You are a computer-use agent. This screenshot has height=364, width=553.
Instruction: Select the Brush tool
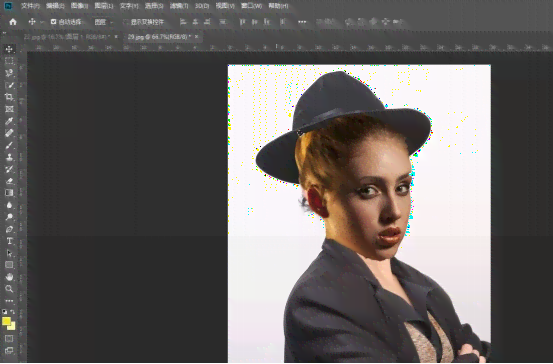(x=9, y=145)
